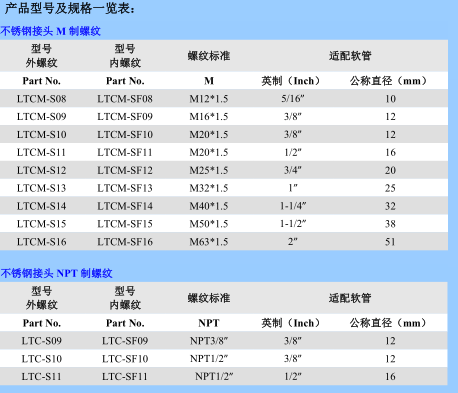
Task: Select cell LTCM-SF16
Action: click(125, 242)
